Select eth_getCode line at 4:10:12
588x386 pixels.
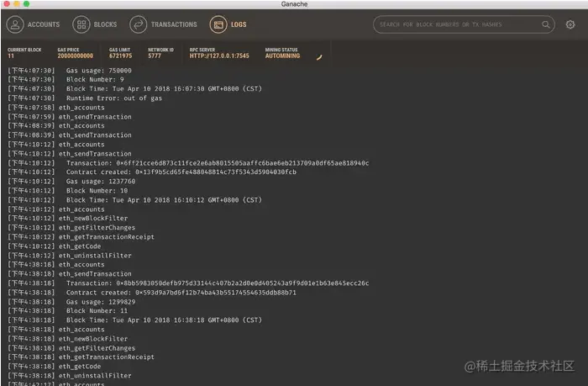[x=55, y=246]
